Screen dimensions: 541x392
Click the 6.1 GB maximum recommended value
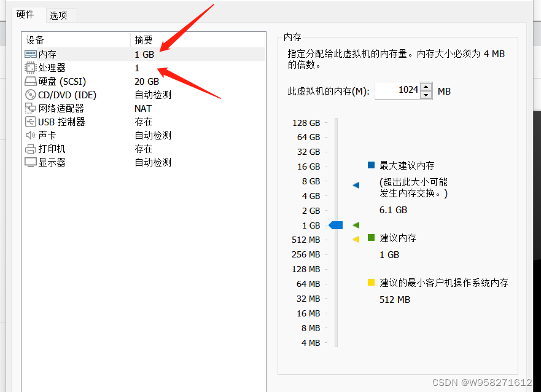click(x=393, y=210)
